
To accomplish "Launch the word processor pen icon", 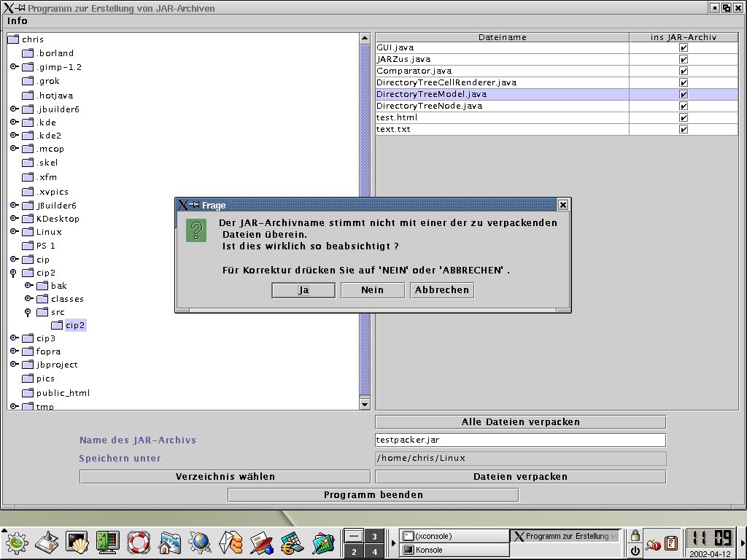I will point(261,542).
